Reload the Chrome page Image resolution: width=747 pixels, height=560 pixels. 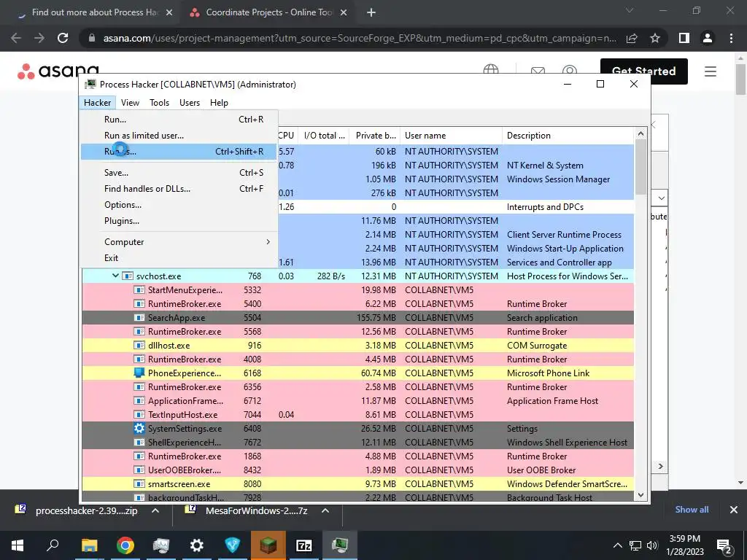63,38
